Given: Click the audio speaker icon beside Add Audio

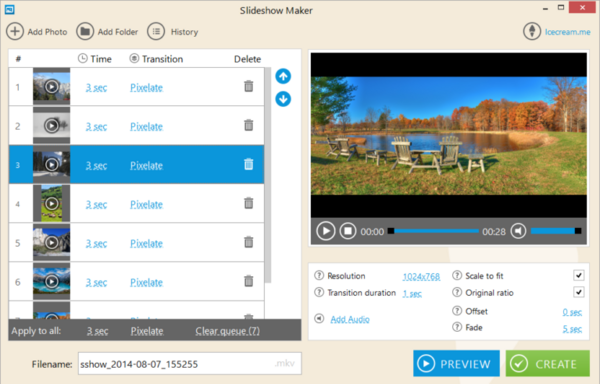Looking at the screenshot, I should click(x=319, y=319).
